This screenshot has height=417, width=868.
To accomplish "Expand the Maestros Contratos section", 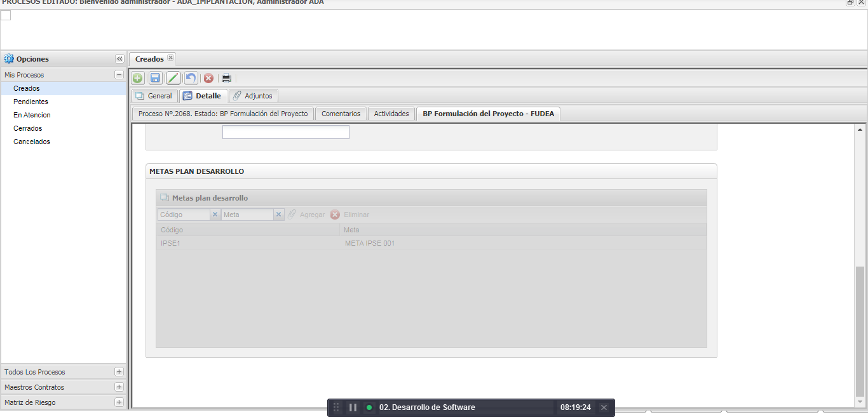I will (119, 387).
